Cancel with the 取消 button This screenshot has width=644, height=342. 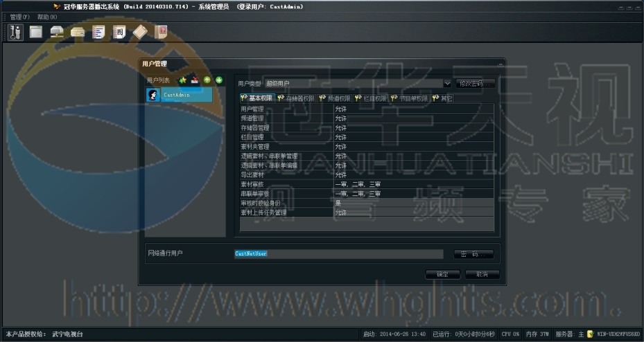pyautogui.click(x=482, y=274)
